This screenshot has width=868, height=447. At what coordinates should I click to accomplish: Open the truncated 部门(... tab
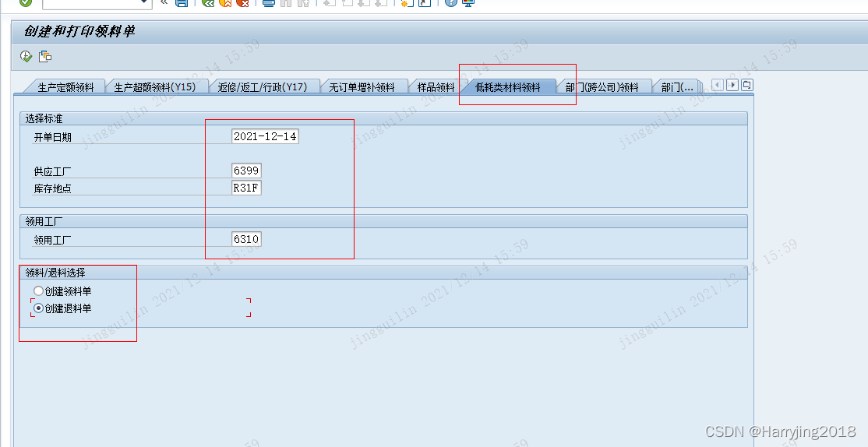[x=677, y=87]
